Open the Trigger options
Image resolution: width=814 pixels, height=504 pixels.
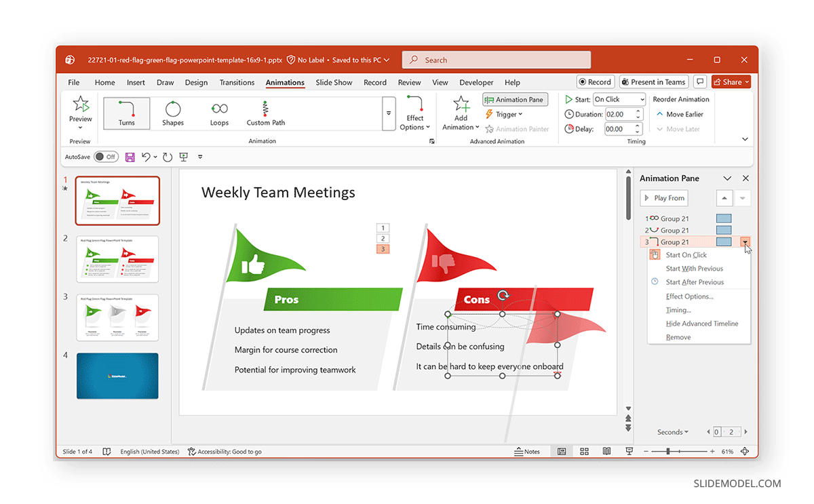[506, 114]
